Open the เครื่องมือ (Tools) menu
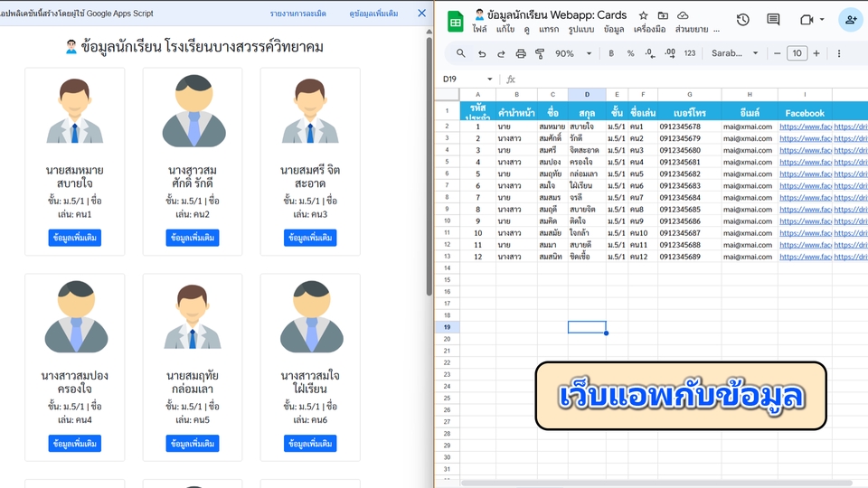Image resolution: width=868 pixels, height=488 pixels. (649, 29)
